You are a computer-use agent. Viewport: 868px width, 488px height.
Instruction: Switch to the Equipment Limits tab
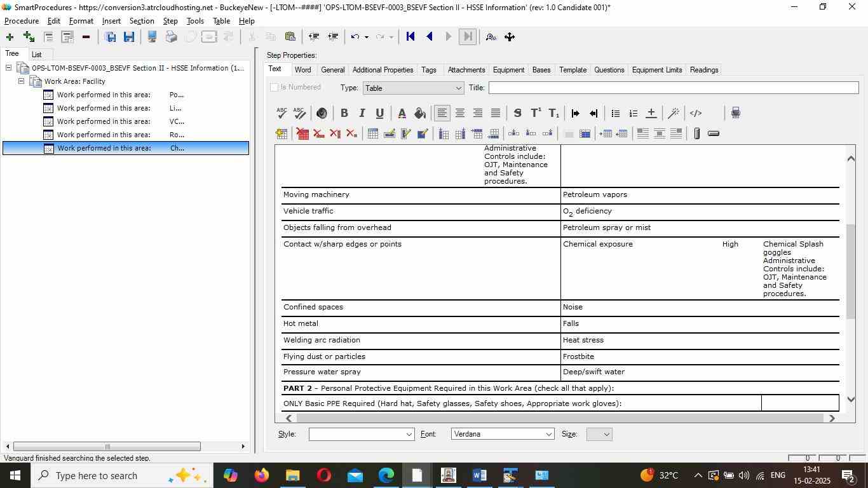pyautogui.click(x=657, y=70)
